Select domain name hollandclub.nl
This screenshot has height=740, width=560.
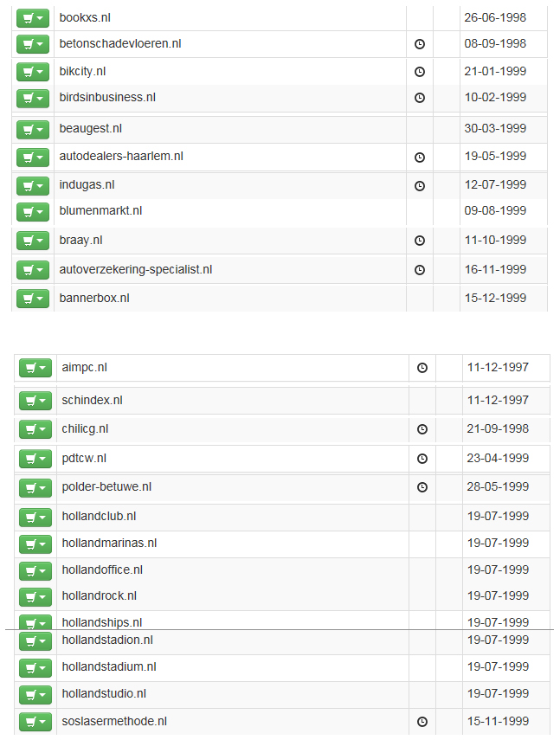pyautogui.click(x=99, y=517)
